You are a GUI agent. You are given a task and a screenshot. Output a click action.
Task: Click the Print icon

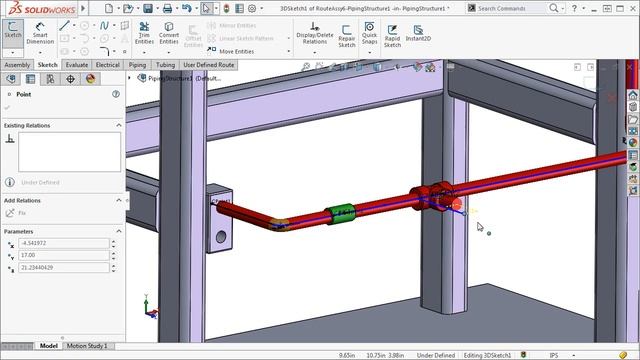coord(167,8)
